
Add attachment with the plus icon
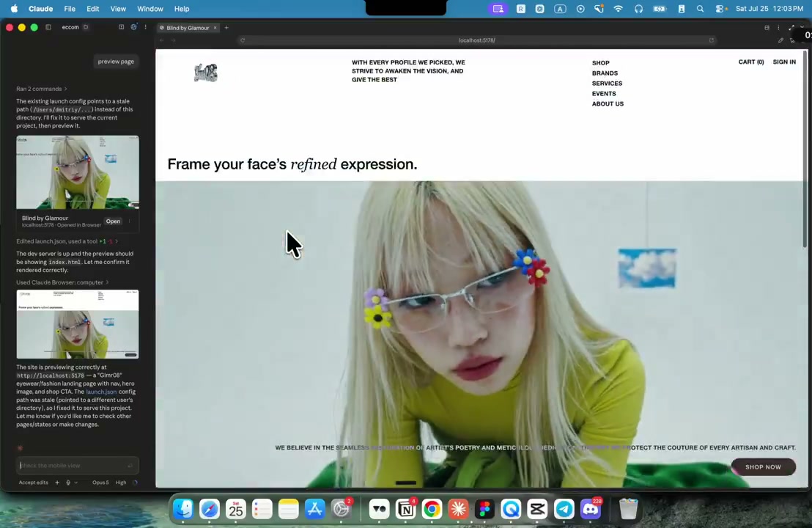(57, 483)
